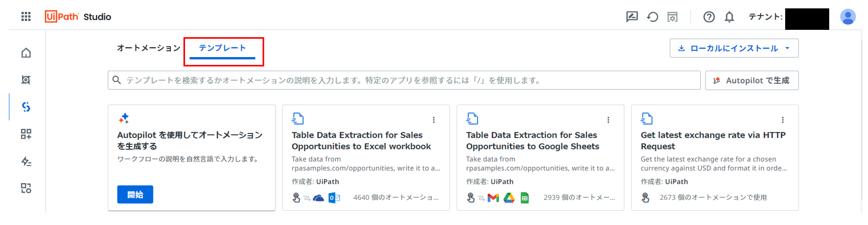Expand ローカルにインストール dropdown button
Screen dimensions: 868x225
[x=734, y=48]
